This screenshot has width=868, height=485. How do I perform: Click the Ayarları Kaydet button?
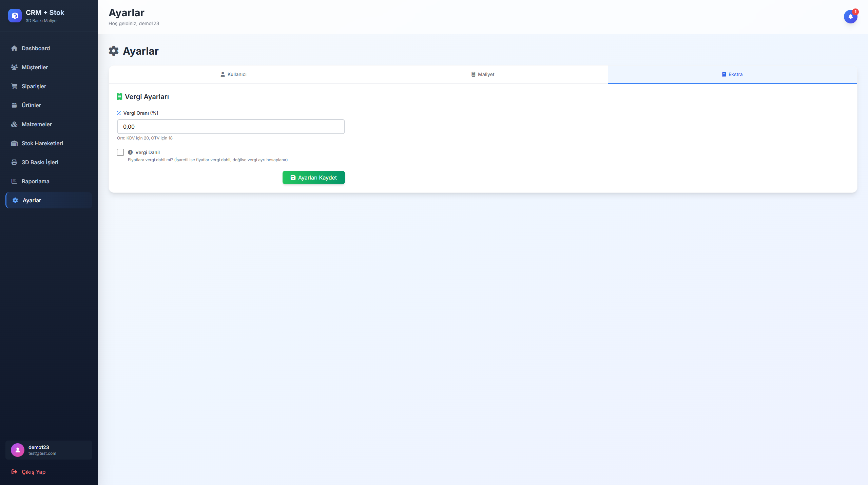tap(313, 178)
